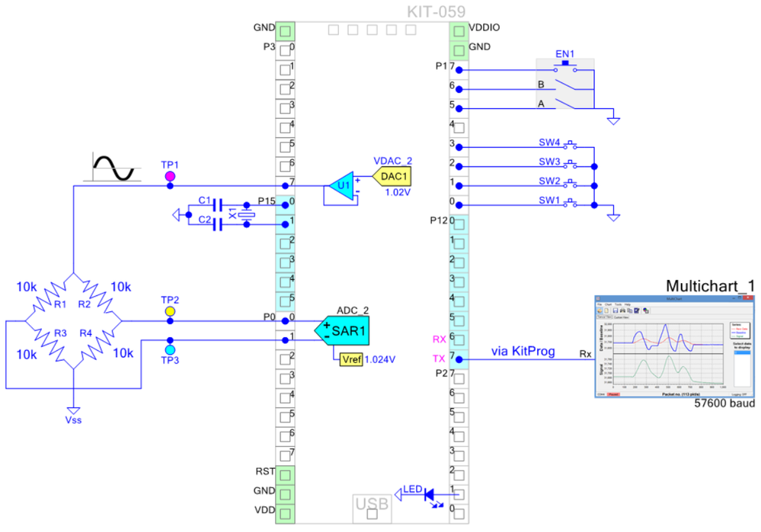Click the yellow TP2 test point
The width and height of the screenshot is (761, 532).
(x=169, y=311)
